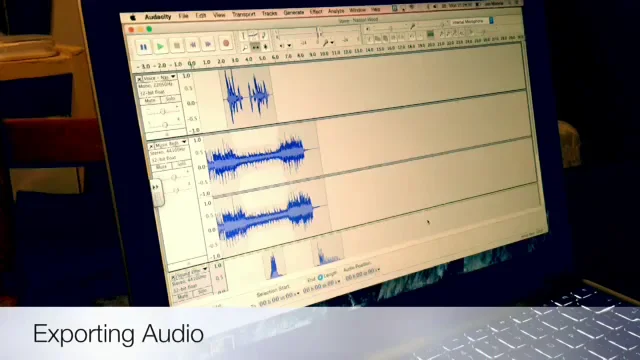Click the Paste icon in edit toolbar
The width and height of the screenshot is (640, 360).
pyautogui.click(x=386, y=38)
